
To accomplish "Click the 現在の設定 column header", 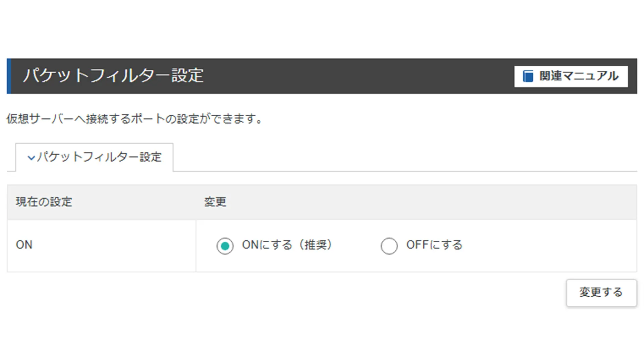I will pyautogui.click(x=44, y=202).
